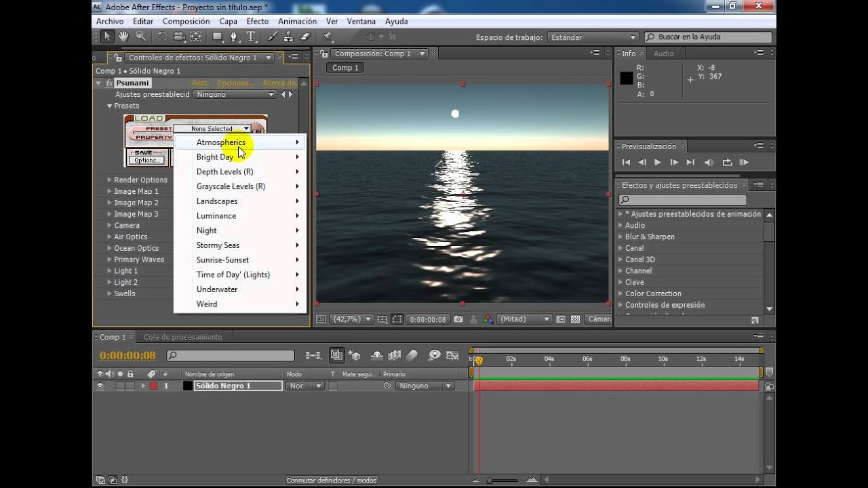Viewport: 868px width, 488px height.
Task: Select the Unified Camera tool
Action: click(x=179, y=37)
